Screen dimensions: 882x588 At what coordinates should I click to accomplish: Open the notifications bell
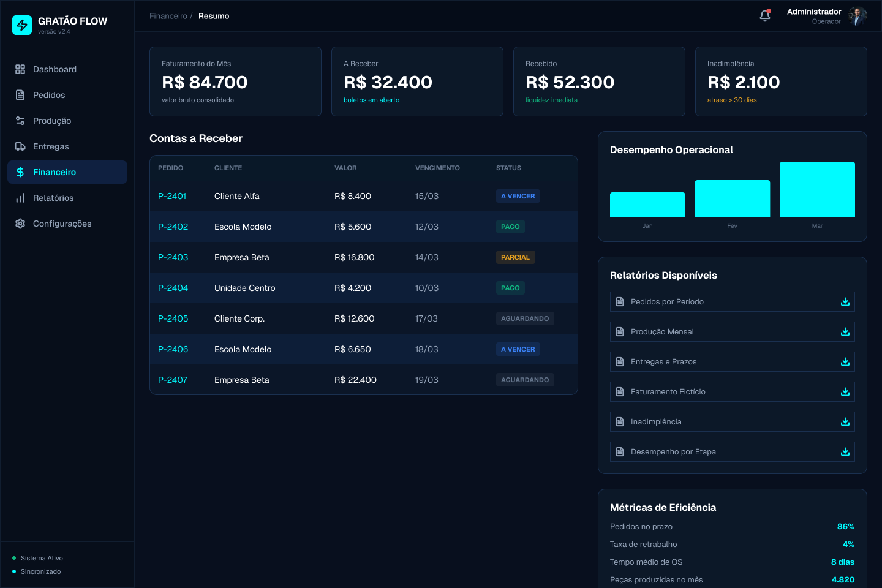pyautogui.click(x=765, y=16)
